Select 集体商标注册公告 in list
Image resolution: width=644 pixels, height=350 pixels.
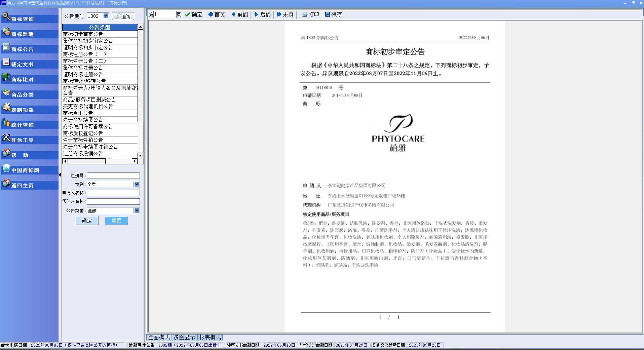click(100, 68)
